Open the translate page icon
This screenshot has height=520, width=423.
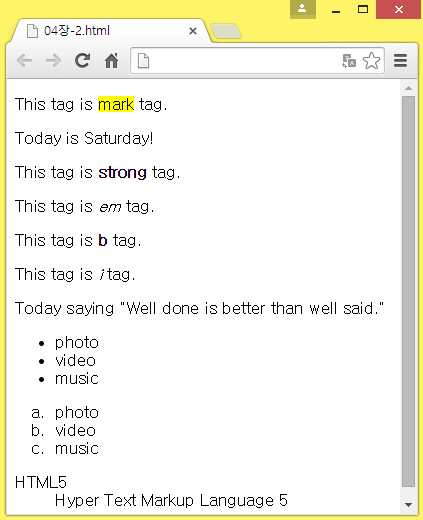pos(349,61)
